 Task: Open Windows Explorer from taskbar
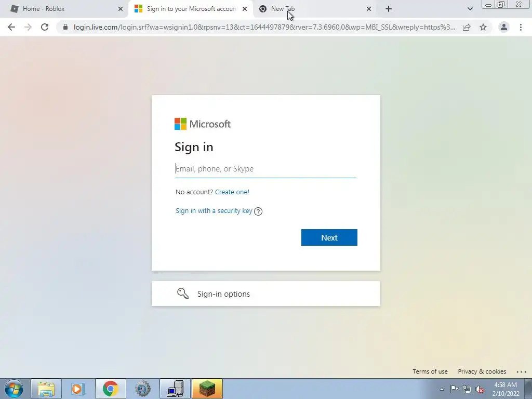[46, 389]
